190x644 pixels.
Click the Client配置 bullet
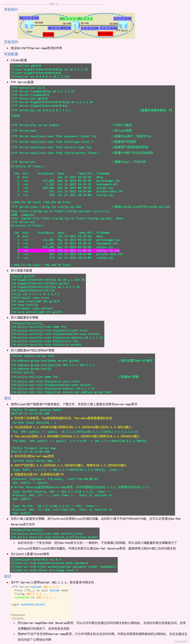point(19,60)
